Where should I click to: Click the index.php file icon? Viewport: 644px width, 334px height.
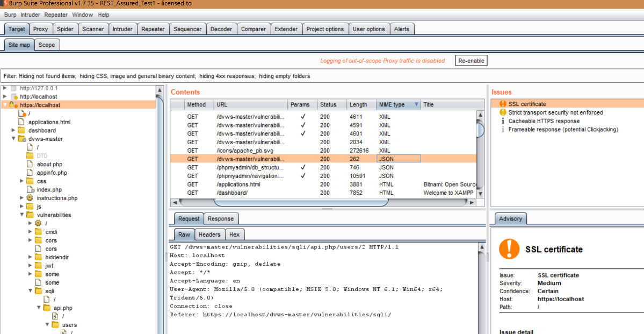(30, 190)
